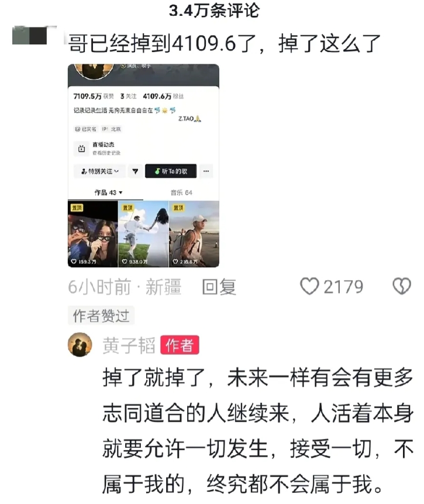Tap the red 作者 badge

point(180,345)
